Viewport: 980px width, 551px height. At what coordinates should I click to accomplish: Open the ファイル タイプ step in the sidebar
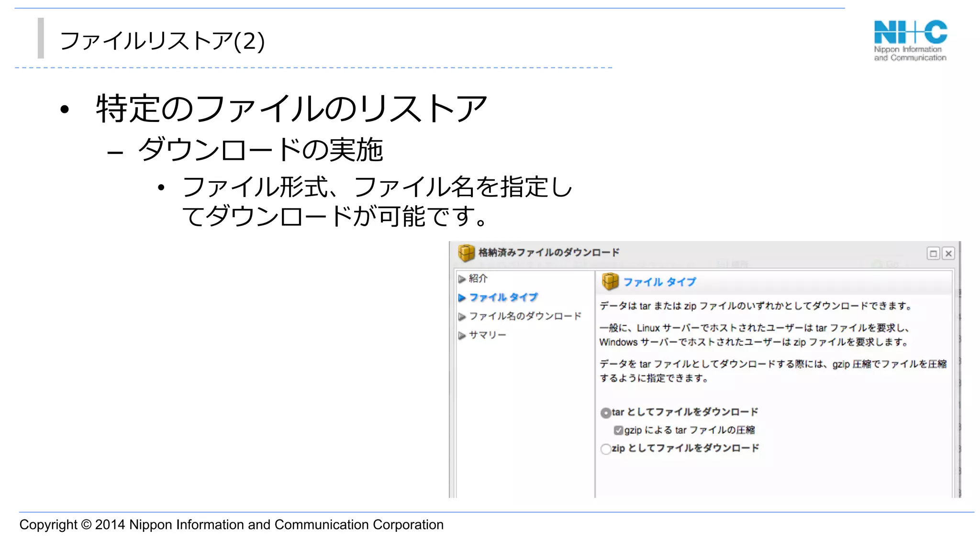503,298
